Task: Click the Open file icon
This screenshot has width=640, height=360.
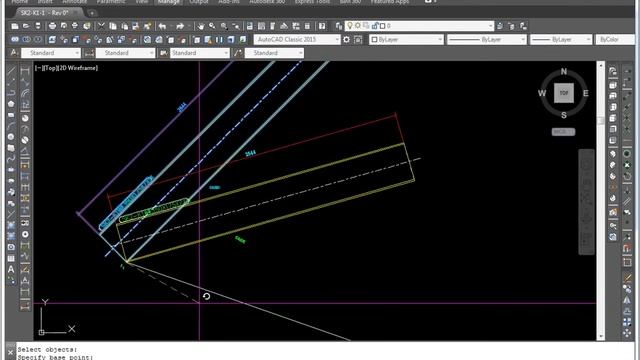Action: [26, 26]
